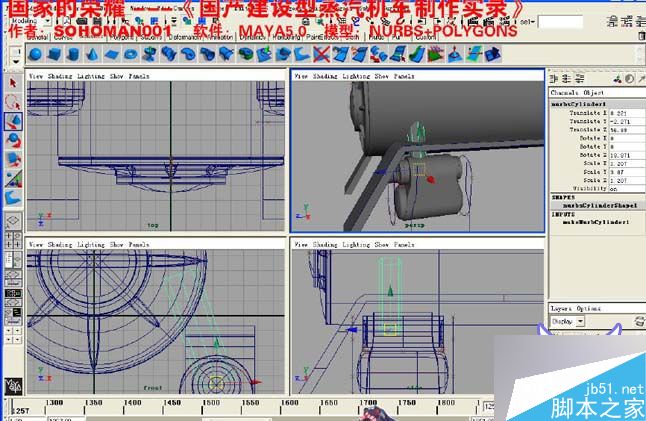
Task: Open View menu in top view panel
Action: 36,76
